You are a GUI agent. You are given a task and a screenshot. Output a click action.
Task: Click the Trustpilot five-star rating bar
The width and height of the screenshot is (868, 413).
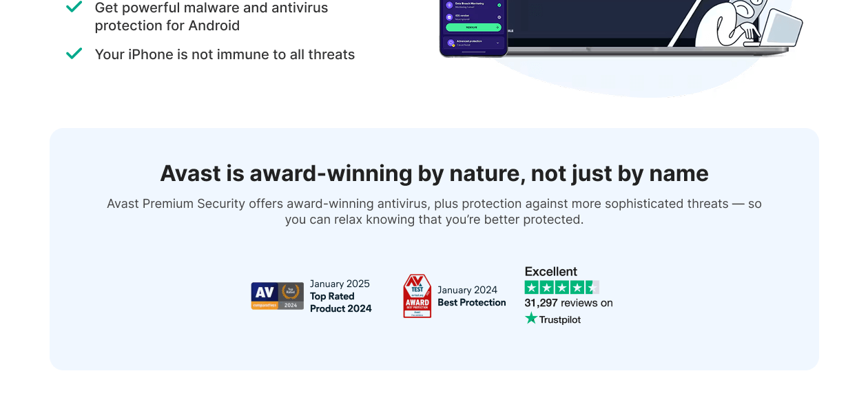pyautogui.click(x=561, y=288)
